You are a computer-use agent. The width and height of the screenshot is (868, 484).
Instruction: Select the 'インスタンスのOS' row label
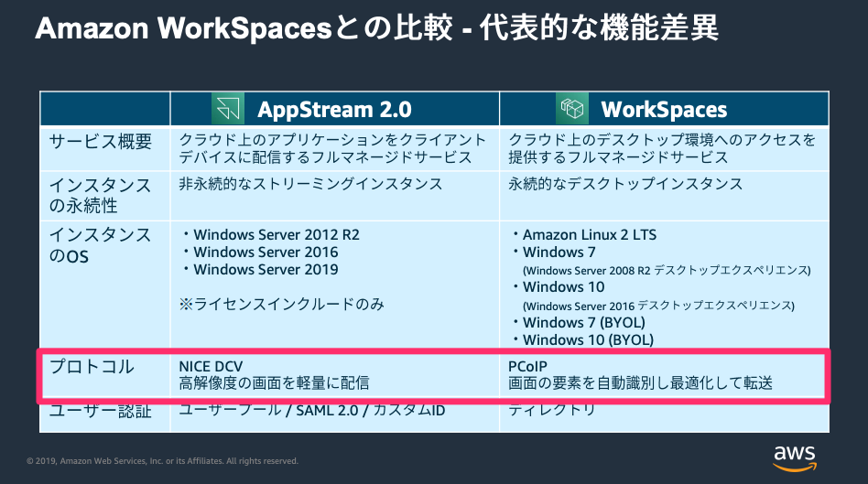(100, 245)
